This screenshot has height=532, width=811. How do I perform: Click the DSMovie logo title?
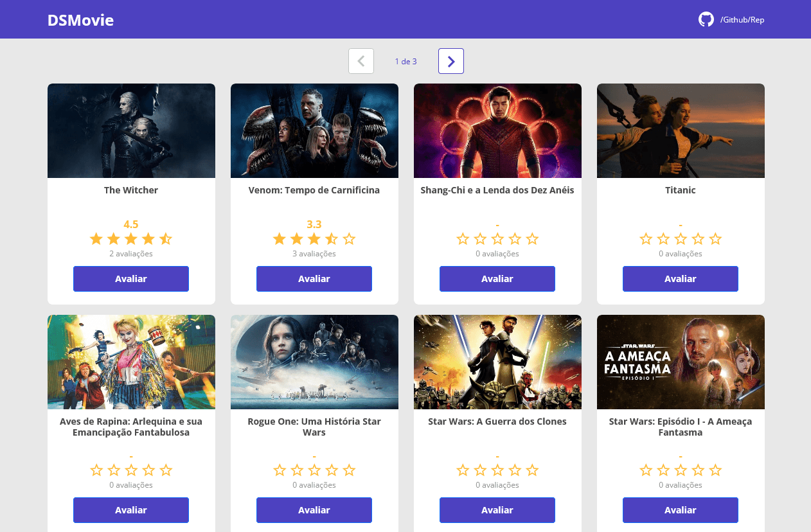(x=80, y=20)
